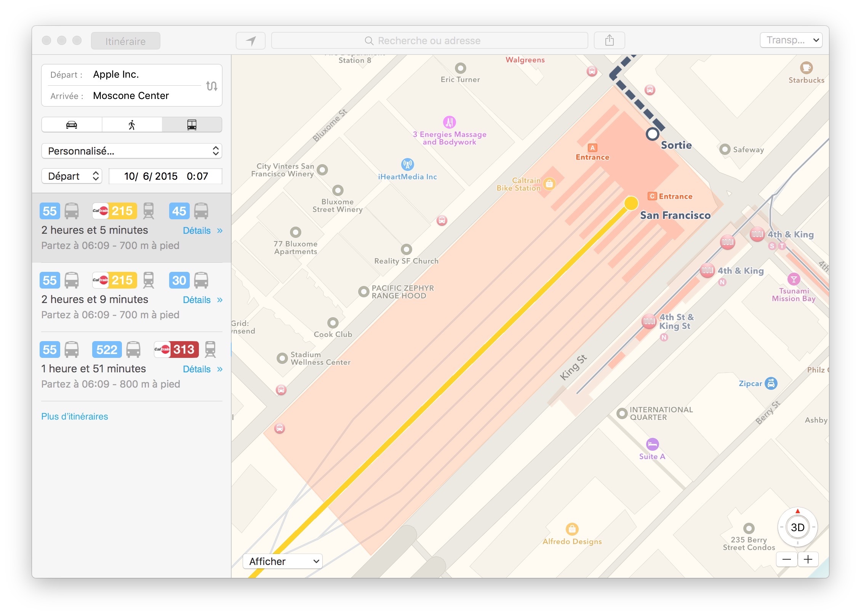
Task: Click the Suite A hotel marker
Action: coord(653,444)
